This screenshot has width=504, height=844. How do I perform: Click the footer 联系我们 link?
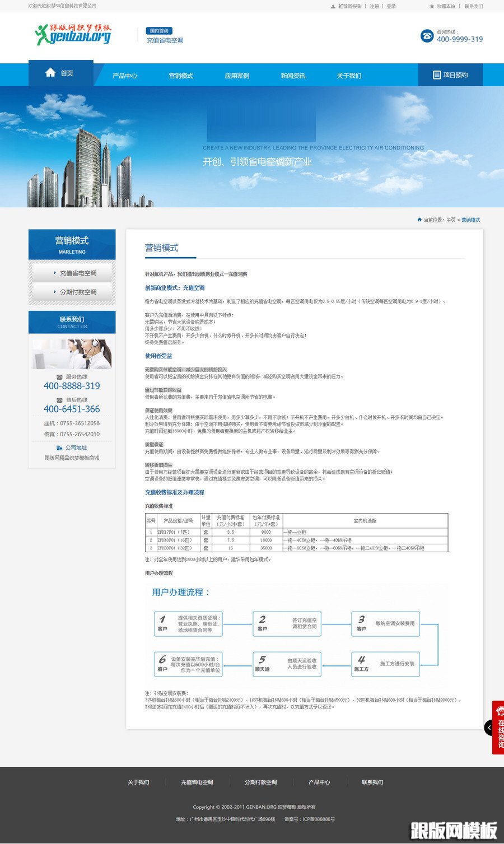[x=372, y=782]
